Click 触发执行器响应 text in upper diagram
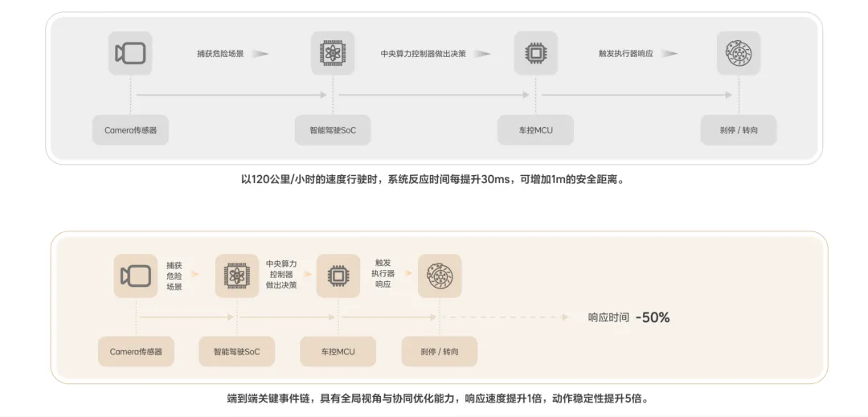 tap(626, 54)
